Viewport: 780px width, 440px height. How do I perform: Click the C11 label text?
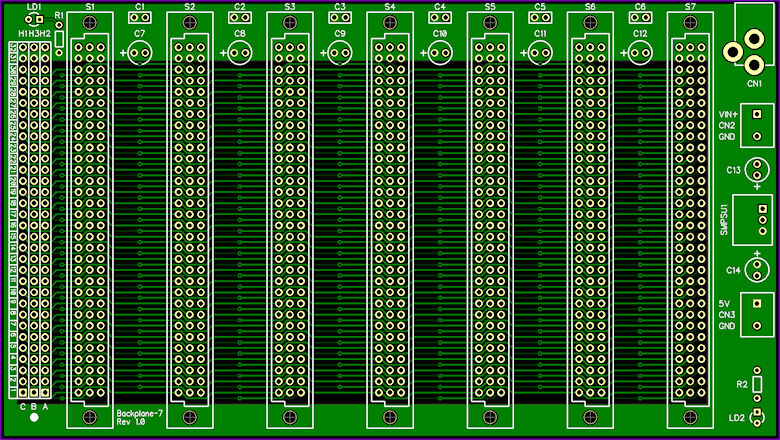coord(540,33)
